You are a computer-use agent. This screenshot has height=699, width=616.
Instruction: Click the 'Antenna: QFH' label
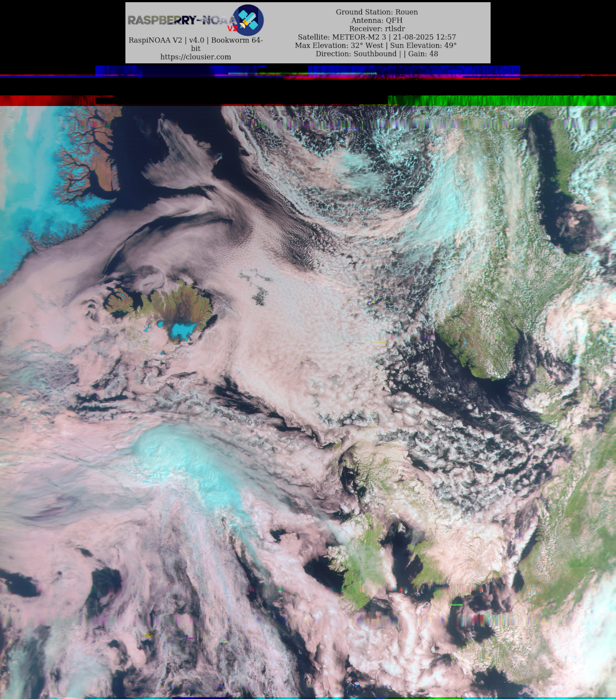pos(377,20)
